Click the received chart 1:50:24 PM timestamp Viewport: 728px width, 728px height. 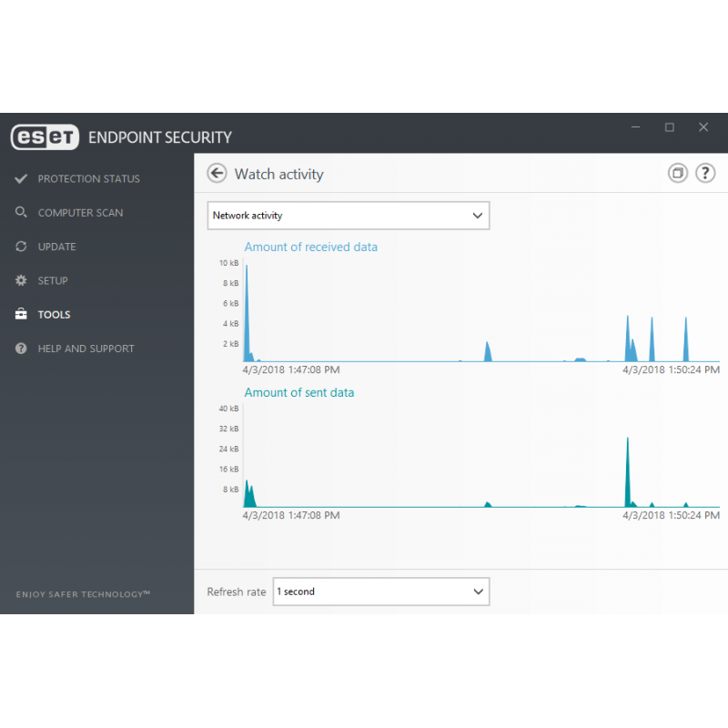coord(671,369)
